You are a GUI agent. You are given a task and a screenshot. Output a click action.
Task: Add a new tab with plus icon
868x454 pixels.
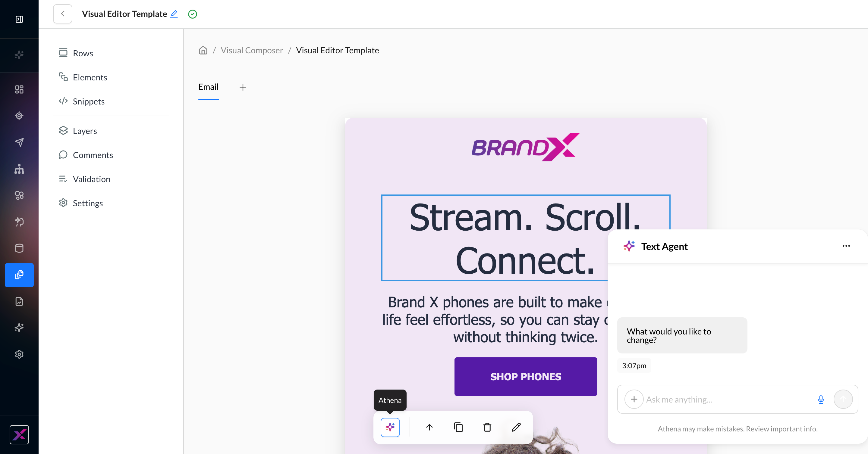[243, 87]
